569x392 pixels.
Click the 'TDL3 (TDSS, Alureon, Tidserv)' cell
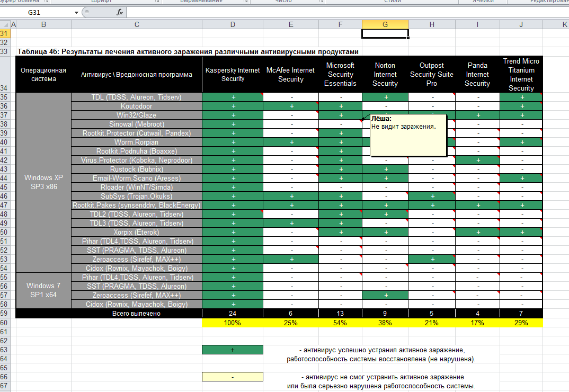(137, 223)
